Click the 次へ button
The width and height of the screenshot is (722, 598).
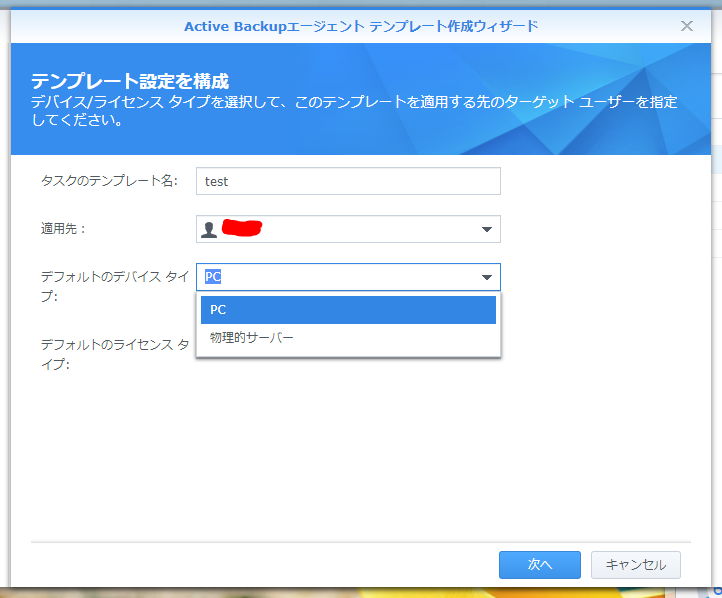click(540, 565)
